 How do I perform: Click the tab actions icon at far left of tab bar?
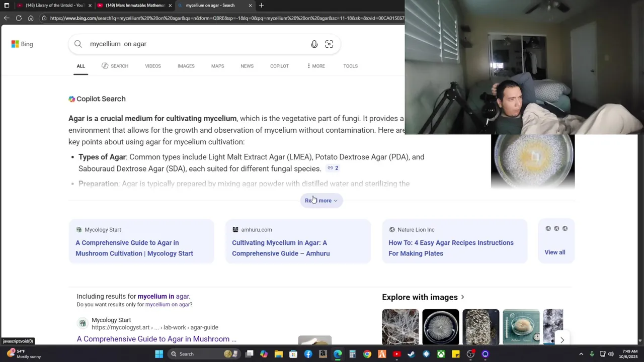coord(7,6)
